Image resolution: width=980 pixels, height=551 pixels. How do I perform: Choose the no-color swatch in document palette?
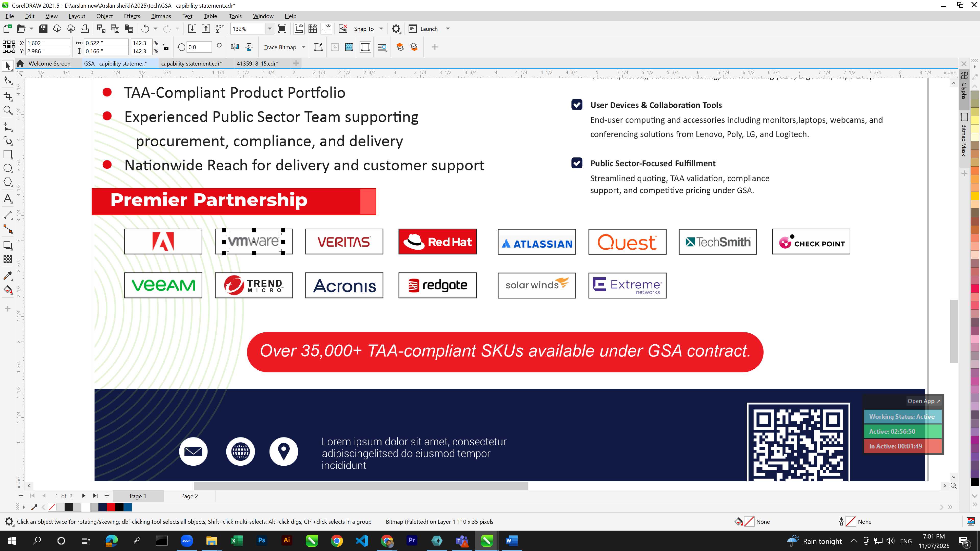pyautogui.click(x=52, y=507)
